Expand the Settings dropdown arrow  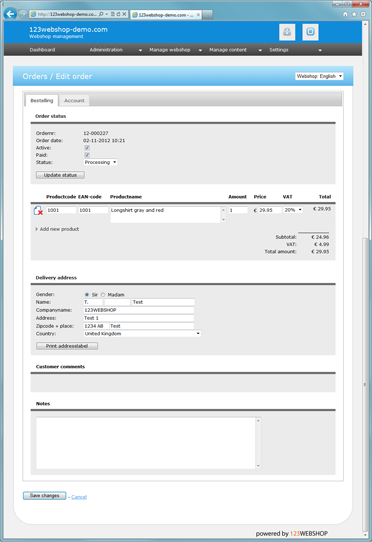(x=320, y=50)
